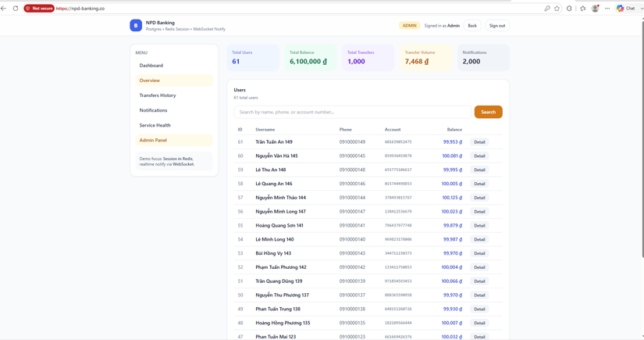Click the orange Search button
The height and width of the screenshot is (340, 644).
pos(489,112)
